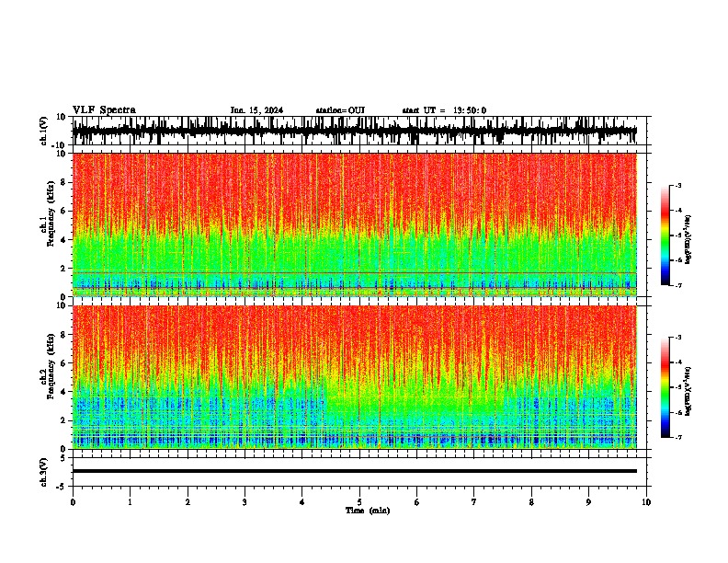728x563 pixels.
Task: Click the ch.2 "Frequency (kHz)" axis label
Action: [51, 366]
